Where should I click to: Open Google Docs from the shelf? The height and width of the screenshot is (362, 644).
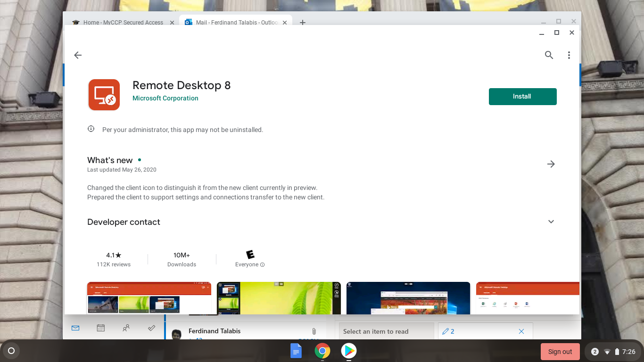click(296, 351)
